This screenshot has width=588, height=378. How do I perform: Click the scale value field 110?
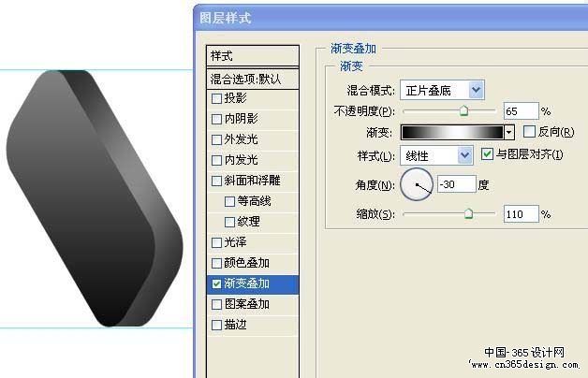click(521, 214)
